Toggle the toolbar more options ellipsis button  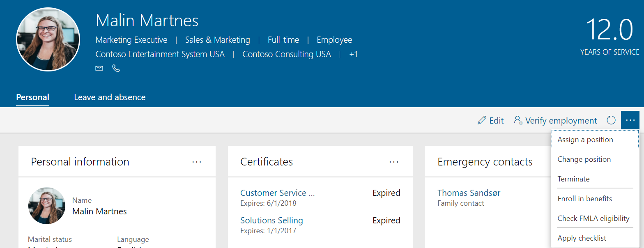tap(630, 120)
